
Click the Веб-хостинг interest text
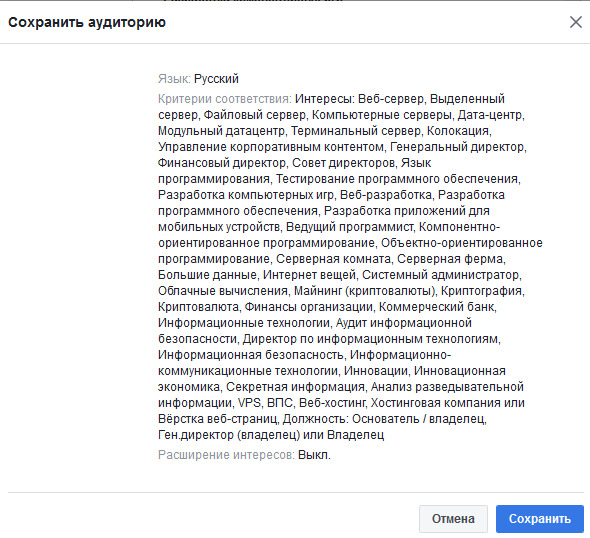click(x=333, y=403)
